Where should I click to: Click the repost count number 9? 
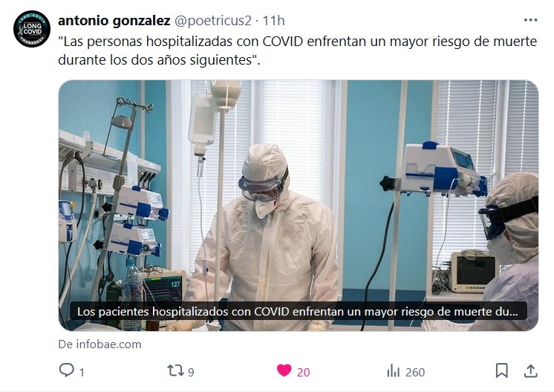click(x=191, y=373)
